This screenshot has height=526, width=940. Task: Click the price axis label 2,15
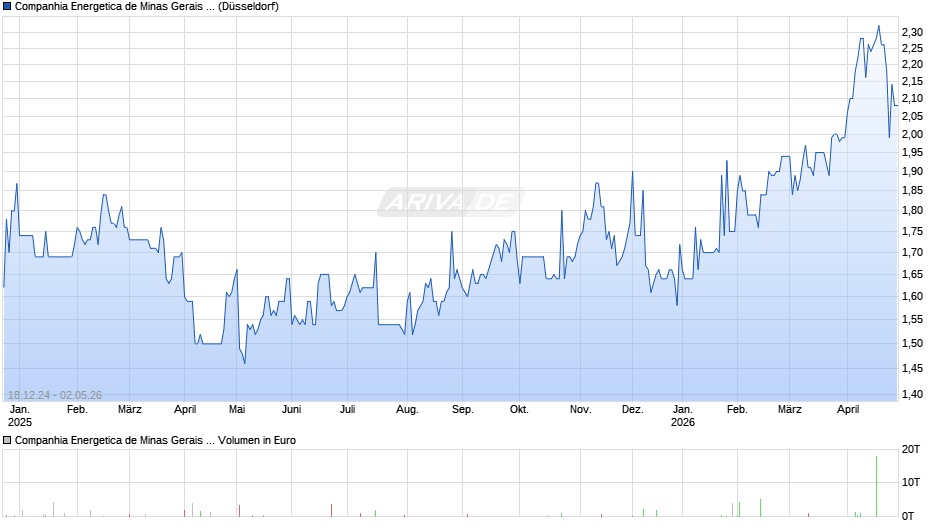pyautogui.click(x=912, y=82)
